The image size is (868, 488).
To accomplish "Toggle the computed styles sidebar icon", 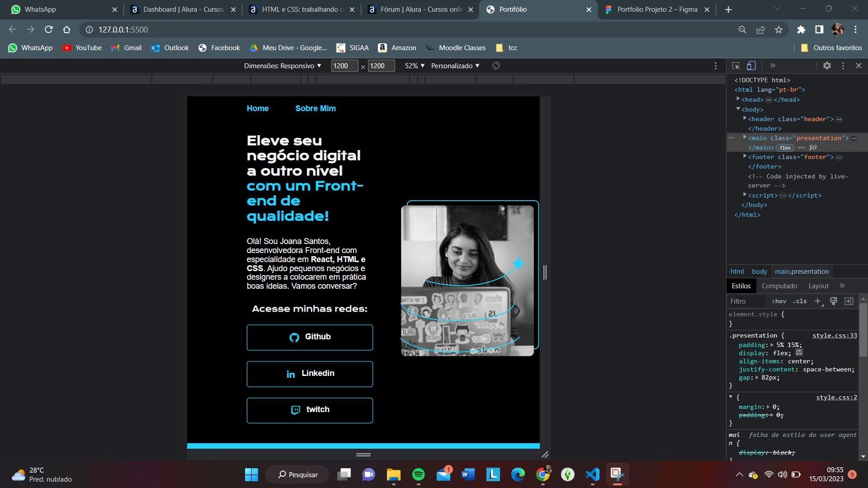I will point(849,301).
